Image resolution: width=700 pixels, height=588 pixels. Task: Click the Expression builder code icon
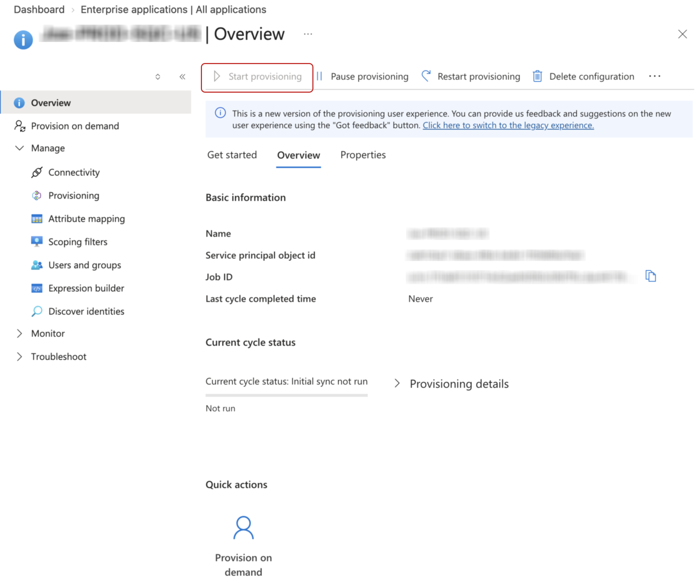[x=37, y=288]
